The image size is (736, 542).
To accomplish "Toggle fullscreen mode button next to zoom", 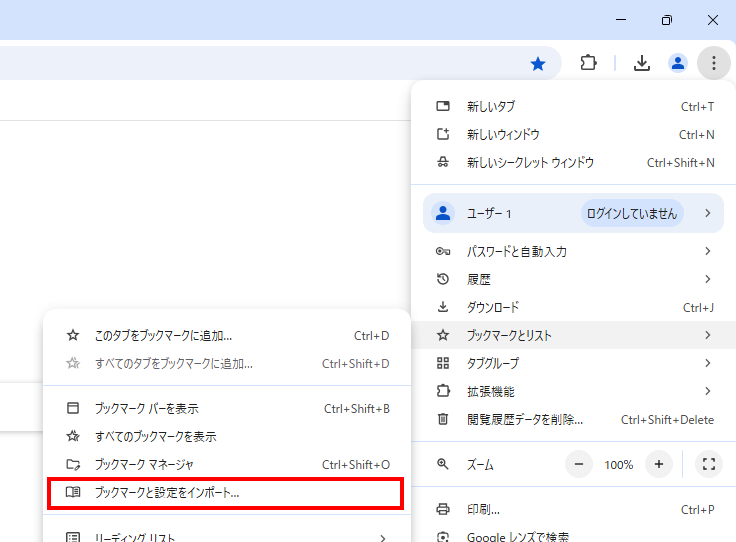I will click(709, 465).
